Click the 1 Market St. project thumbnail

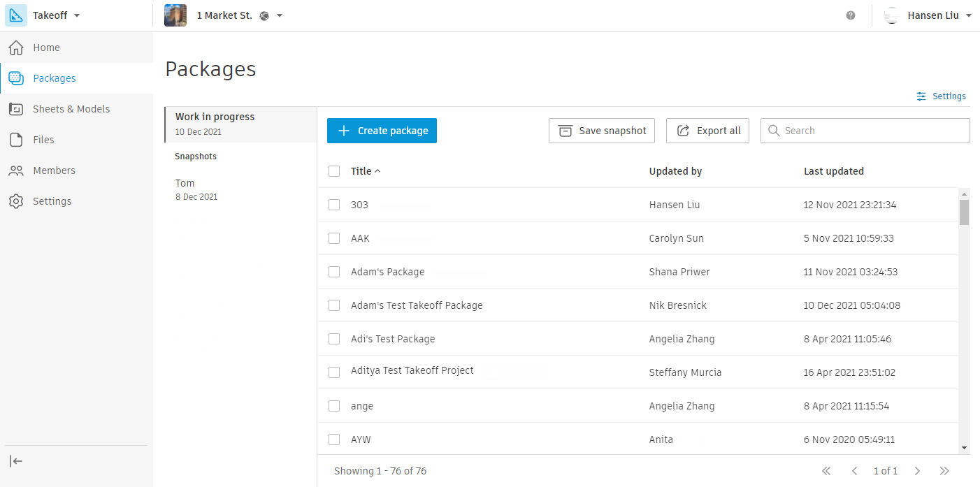[x=175, y=15]
